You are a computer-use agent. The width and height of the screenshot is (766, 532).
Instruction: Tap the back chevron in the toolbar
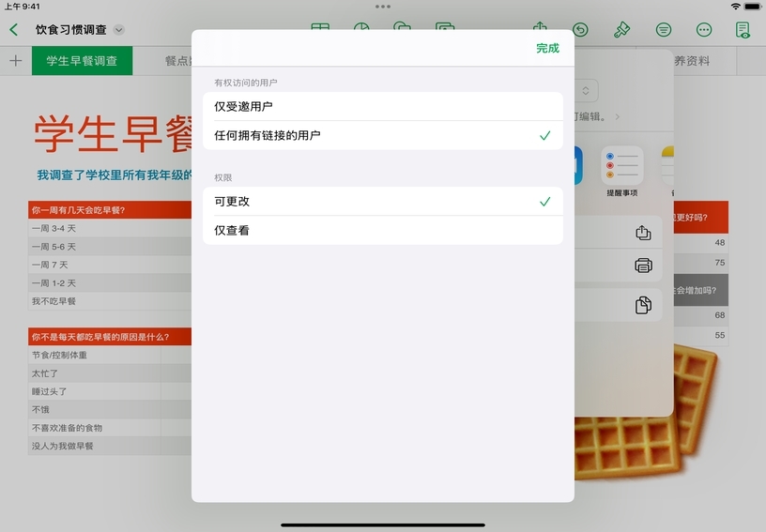[13, 30]
